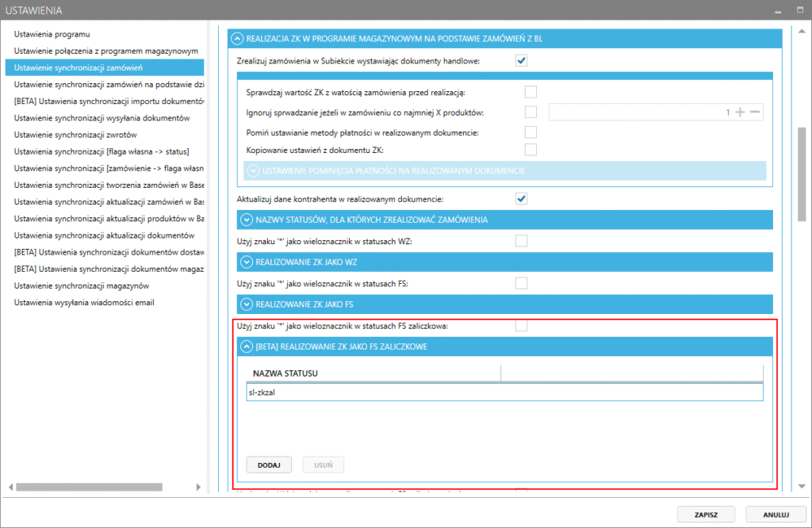Enable wildcard in statusach WZ checkbox
This screenshot has width=812, height=528.
(x=521, y=240)
